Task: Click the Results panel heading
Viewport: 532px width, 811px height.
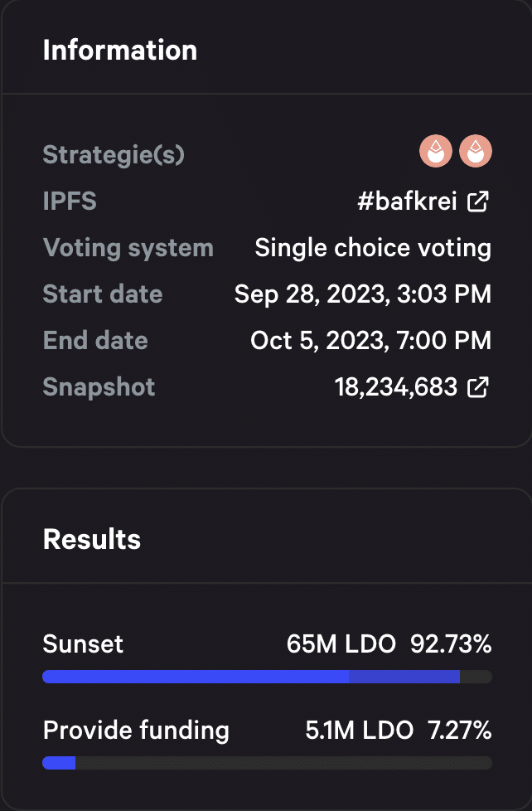Action: [92, 540]
